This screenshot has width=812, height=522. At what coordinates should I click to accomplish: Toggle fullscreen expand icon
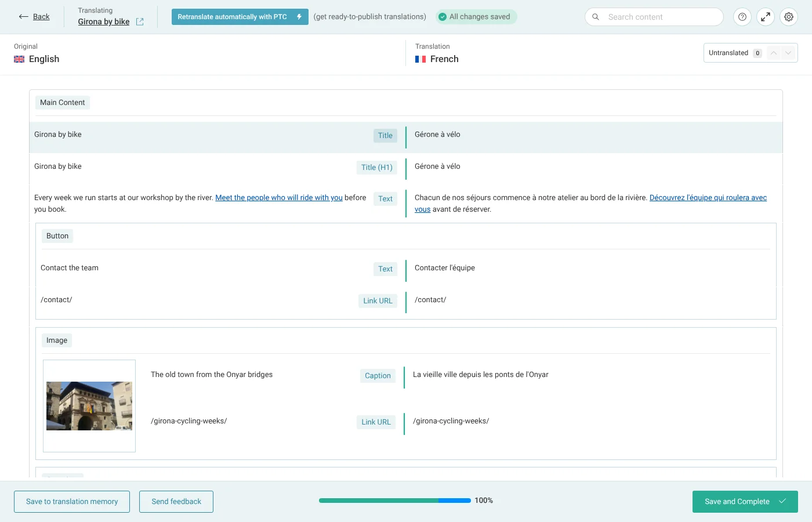tap(766, 17)
